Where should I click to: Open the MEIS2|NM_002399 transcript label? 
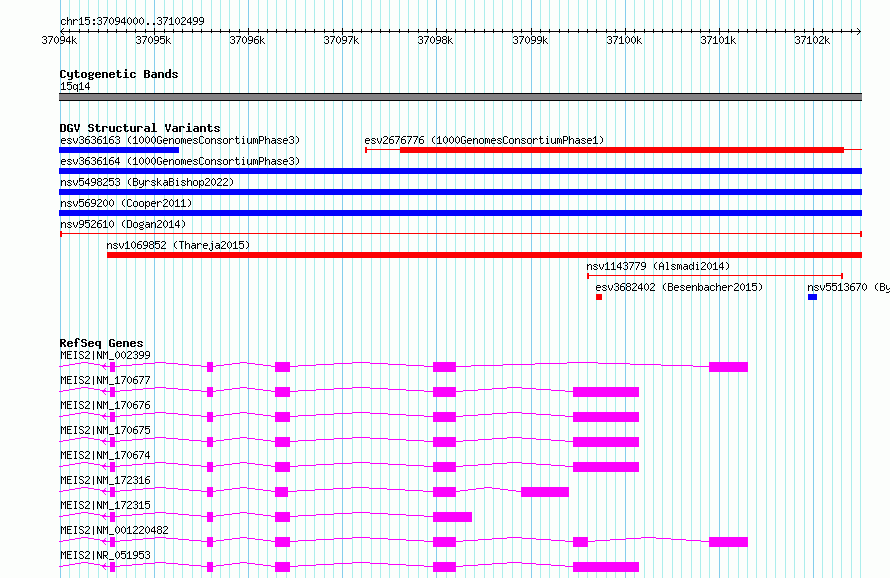pos(106,355)
